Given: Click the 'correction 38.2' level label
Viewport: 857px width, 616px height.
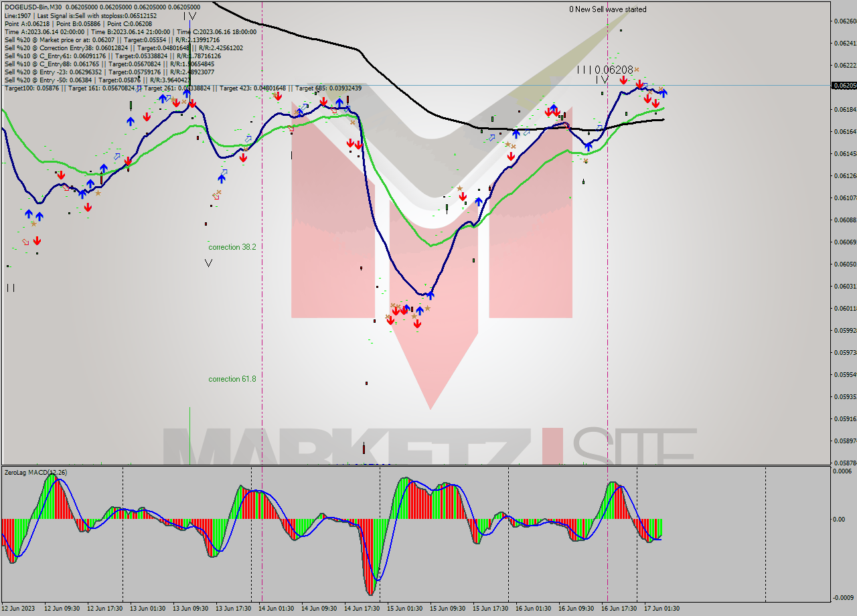Looking at the screenshot, I should (232, 247).
